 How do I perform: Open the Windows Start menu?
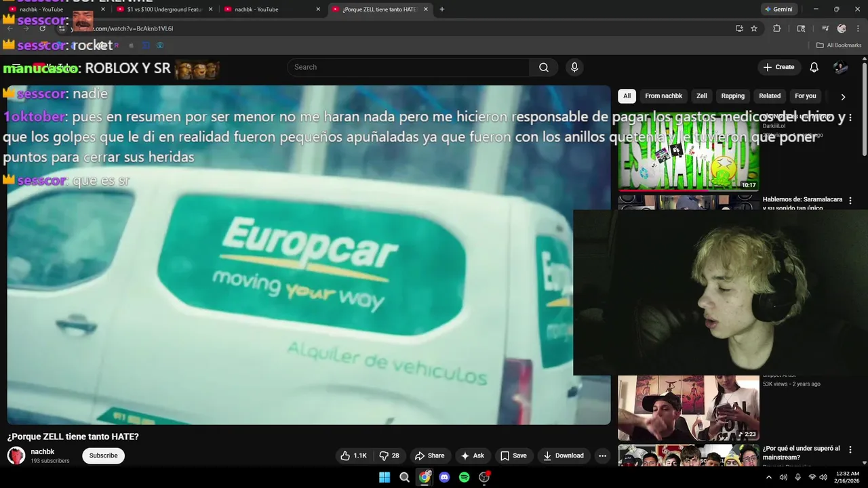(x=384, y=477)
